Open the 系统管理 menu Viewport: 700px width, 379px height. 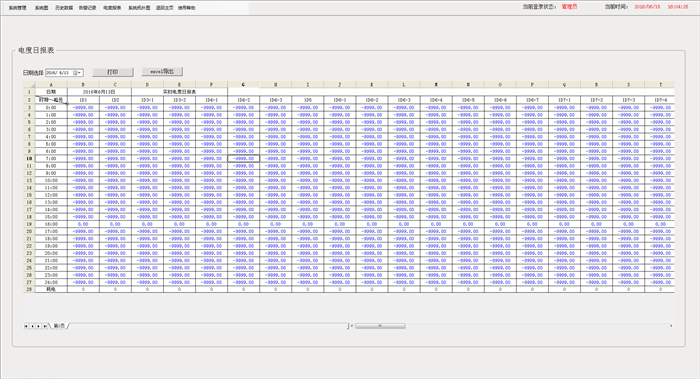(17, 8)
